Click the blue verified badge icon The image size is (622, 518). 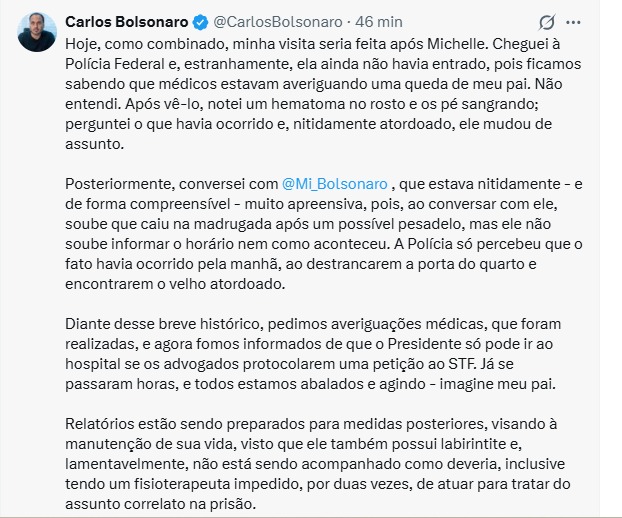199,21
